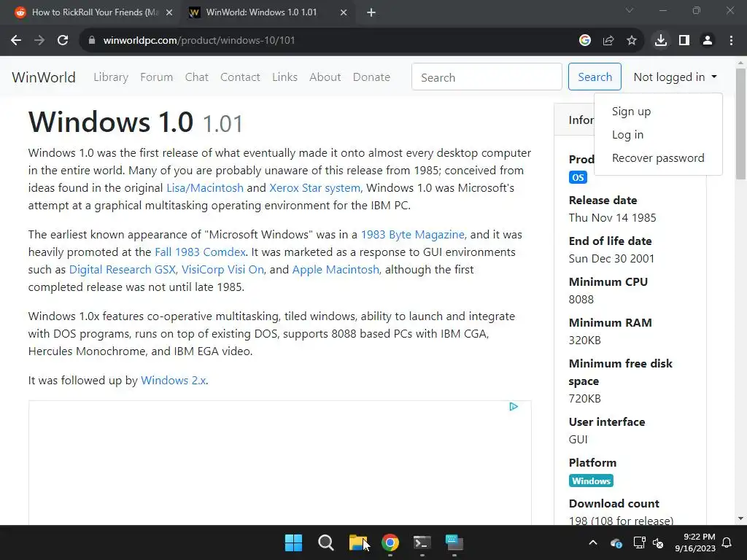The width and height of the screenshot is (747, 560).
Task: Reload the page with the refresh icon
Action: [63, 41]
